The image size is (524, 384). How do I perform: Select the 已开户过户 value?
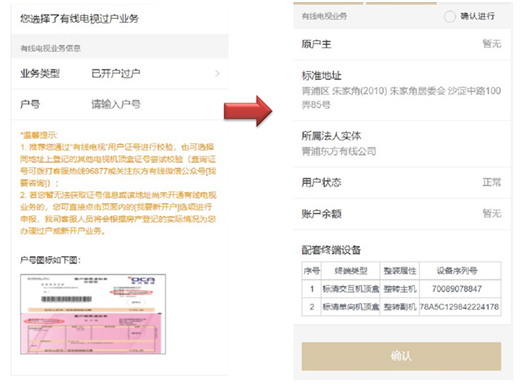coord(116,74)
